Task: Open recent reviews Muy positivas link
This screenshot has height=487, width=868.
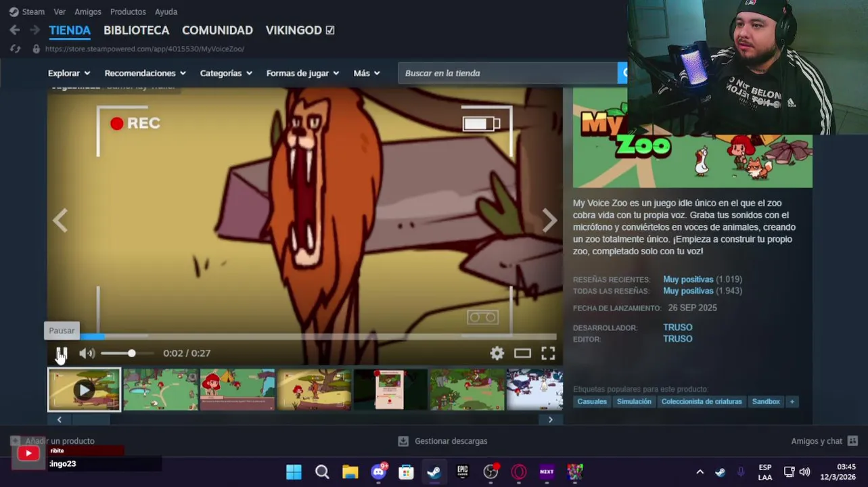Action: pos(688,279)
